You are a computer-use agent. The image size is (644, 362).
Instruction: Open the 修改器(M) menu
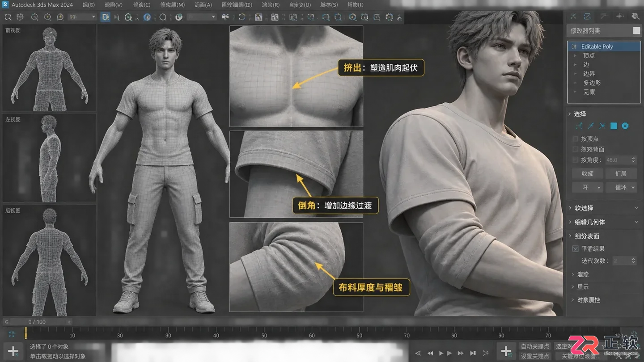click(172, 5)
